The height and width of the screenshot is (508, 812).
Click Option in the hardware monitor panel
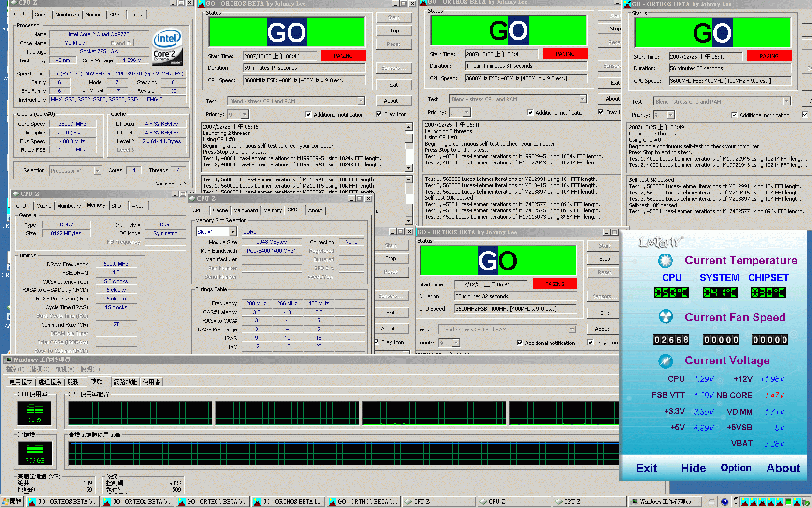pos(736,468)
